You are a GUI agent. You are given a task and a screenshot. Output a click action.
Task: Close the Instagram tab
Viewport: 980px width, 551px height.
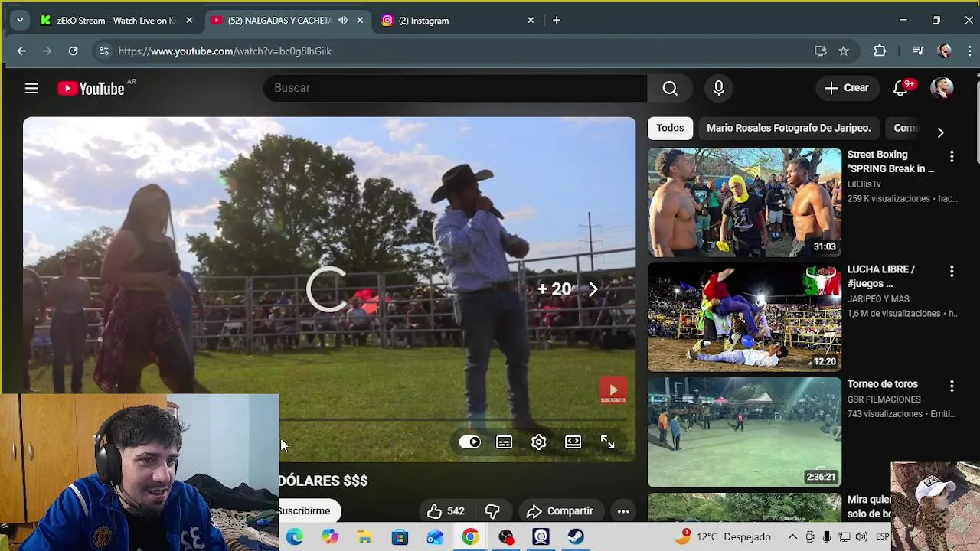(x=531, y=21)
